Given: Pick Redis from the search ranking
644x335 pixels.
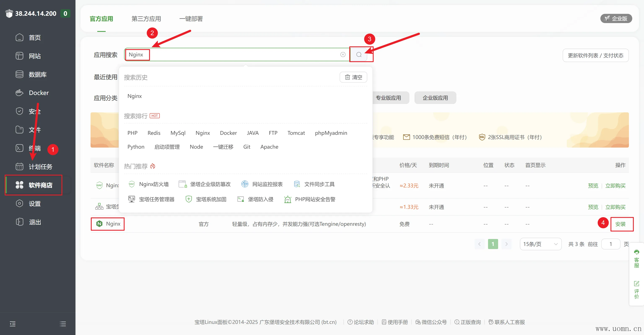Looking at the screenshot, I should click(154, 133).
